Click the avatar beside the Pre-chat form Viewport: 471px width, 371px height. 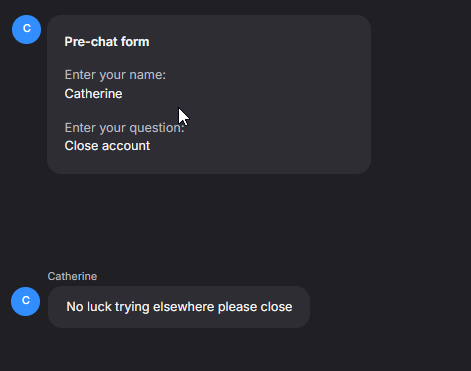(x=26, y=29)
